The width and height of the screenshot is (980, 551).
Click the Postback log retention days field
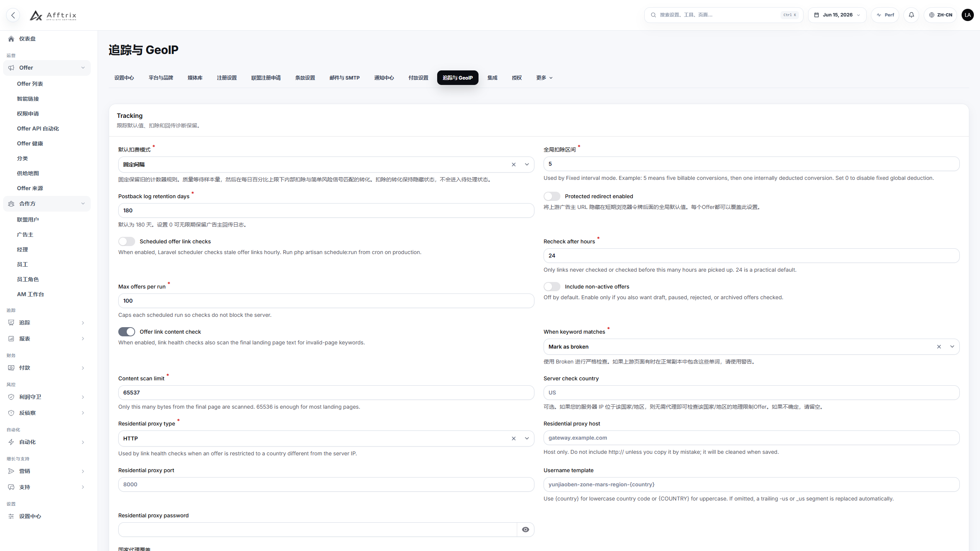[326, 210]
